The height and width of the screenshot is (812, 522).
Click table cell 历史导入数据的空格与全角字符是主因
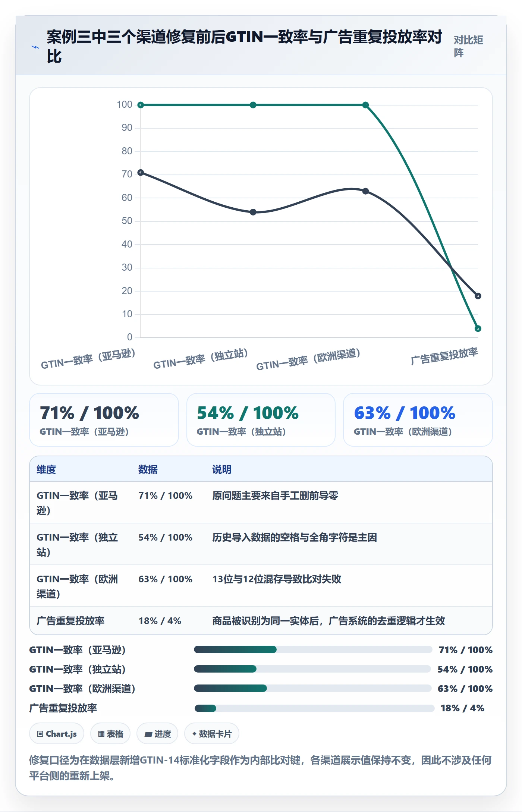pyautogui.click(x=295, y=537)
